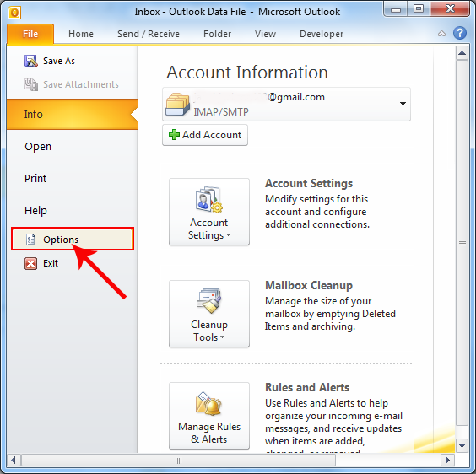Open the View ribbon tab

(x=265, y=34)
